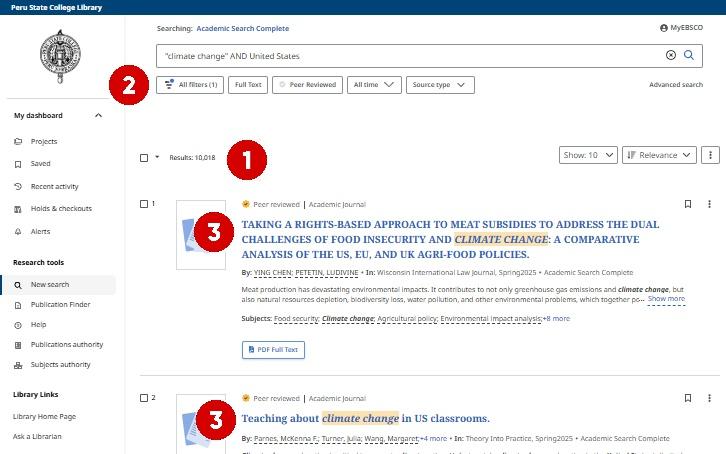726x454 pixels.
Task: Click Subjects authority icon
Action: [18, 365]
